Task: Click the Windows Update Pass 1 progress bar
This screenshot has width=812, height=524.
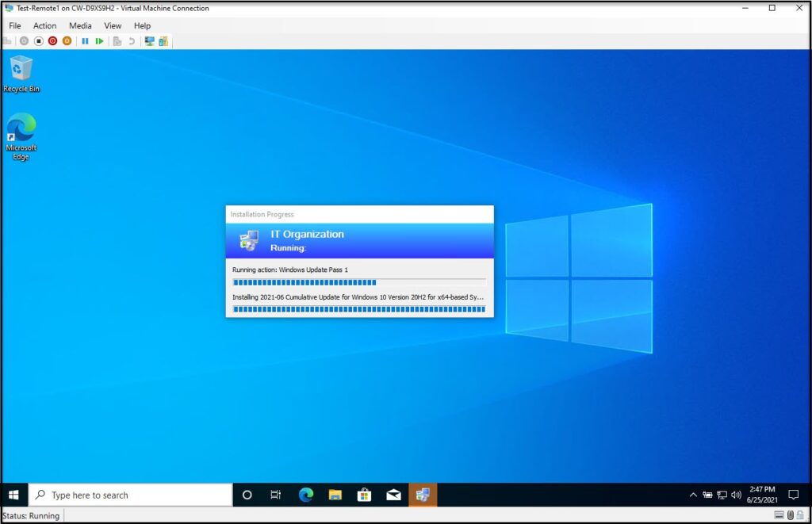Action: coord(359,282)
